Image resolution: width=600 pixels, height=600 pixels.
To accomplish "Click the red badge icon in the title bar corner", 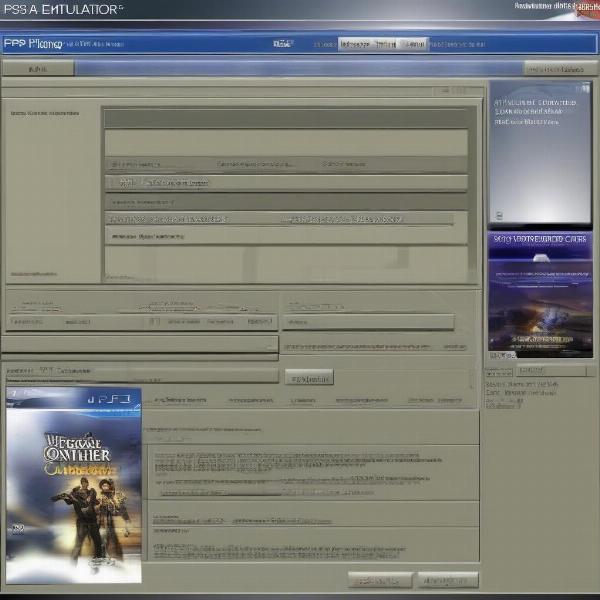I will [x=588, y=8].
